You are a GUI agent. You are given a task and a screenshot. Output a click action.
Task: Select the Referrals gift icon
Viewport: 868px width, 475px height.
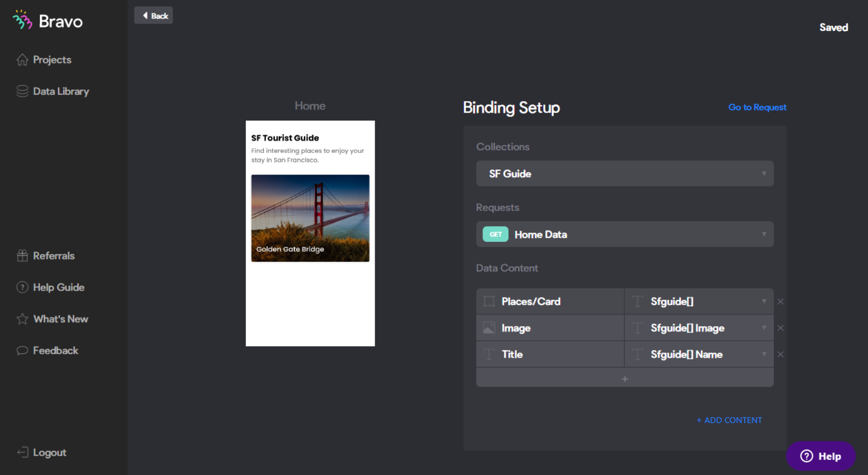click(x=22, y=255)
